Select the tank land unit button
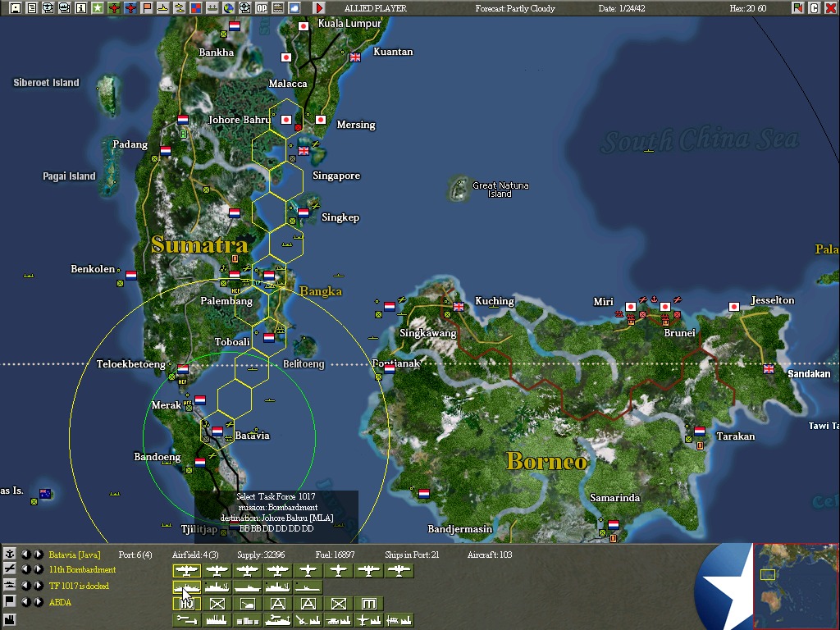 (x=248, y=604)
